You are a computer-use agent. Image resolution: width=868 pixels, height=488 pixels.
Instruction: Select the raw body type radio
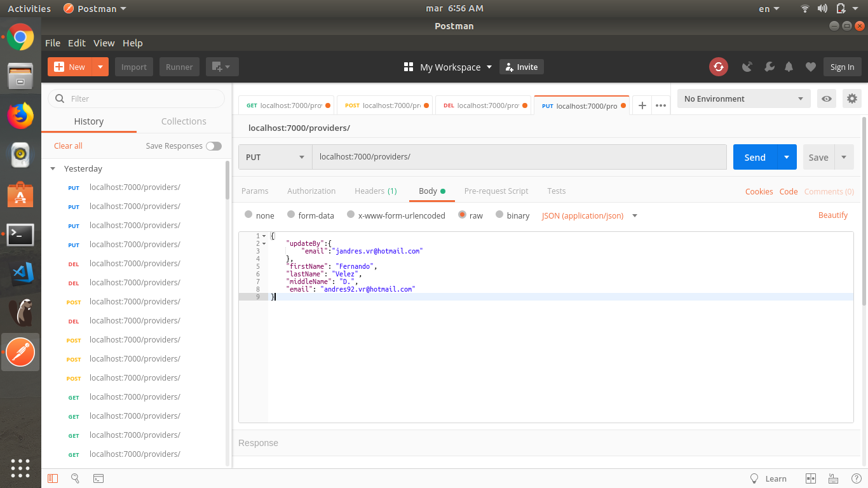tap(462, 215)
